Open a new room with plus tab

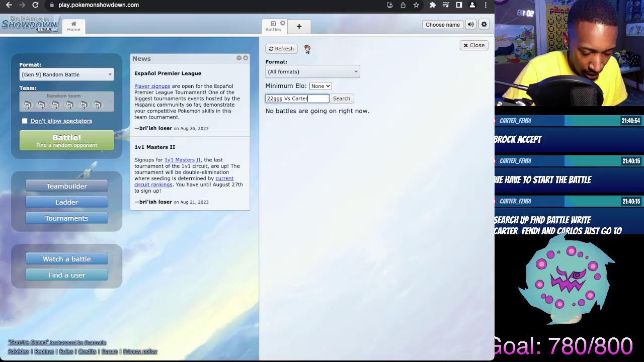pos(299,27)
